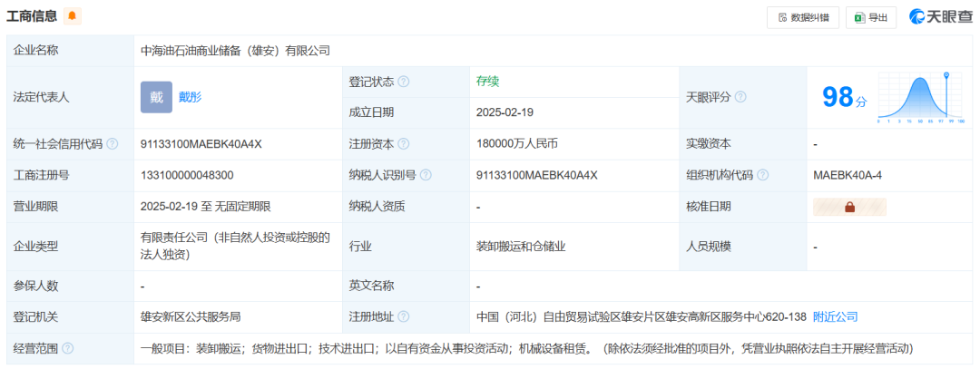Click the 行业 label
This screenshot has height=369, width=980.
click(x=360, y=247)
